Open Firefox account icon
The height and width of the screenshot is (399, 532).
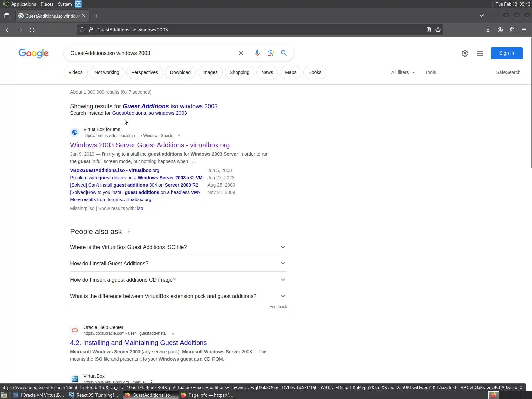pos(500,30)
